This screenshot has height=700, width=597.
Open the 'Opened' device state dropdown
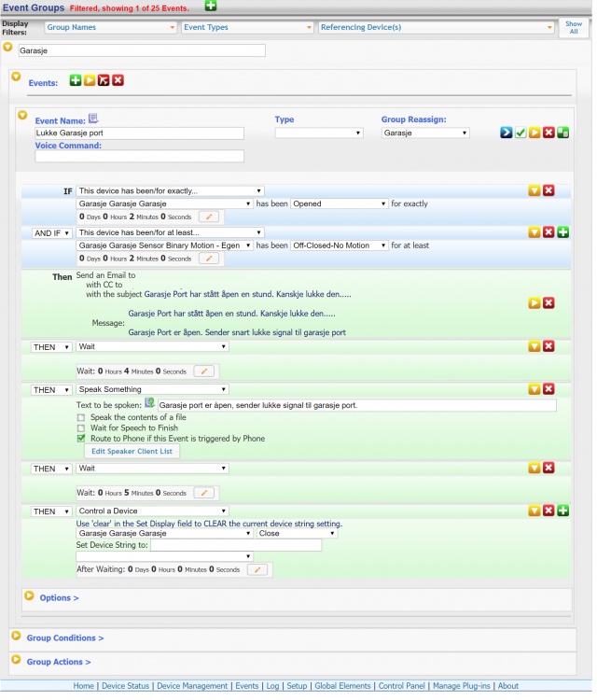(x=340, y=203)
